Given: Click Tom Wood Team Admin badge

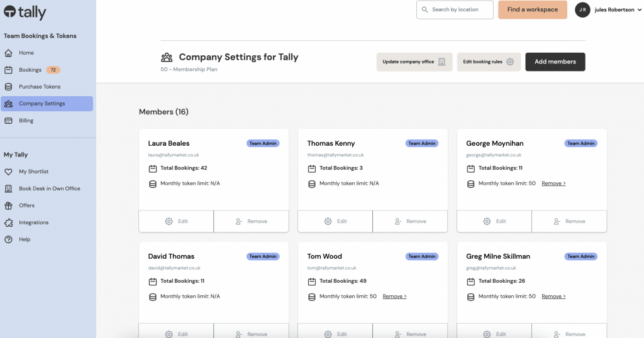Looking at the screenshot, I should click(x=422, y=256).
